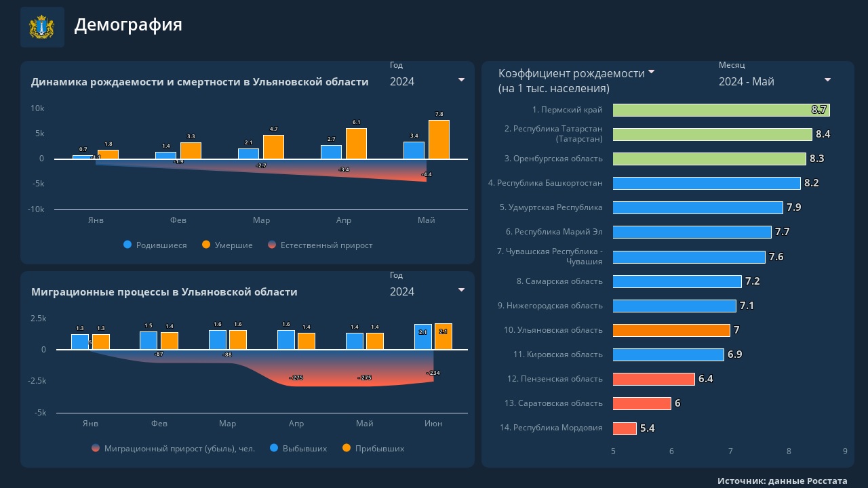The width and height of the screenshot is (868, 488).
Task: Click the Прибывших legend marker
Action: pyautogui.click(x=347, y=448)
